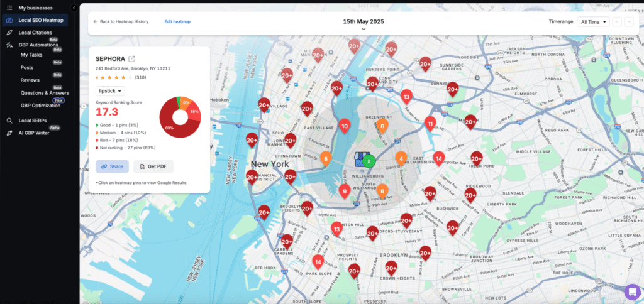Click 'Good - 1 pins (3%)' legend
Screen dimensions: 644x304
pyautogui.click(x=118, y=125)
